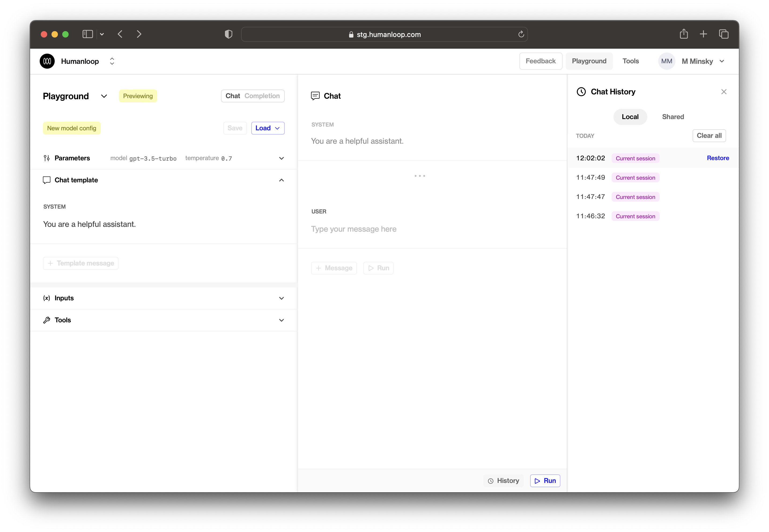Viewport: 769px width, 532px height.
Task: Select the 11:47:47 history entry
Action: pos(652,197)
